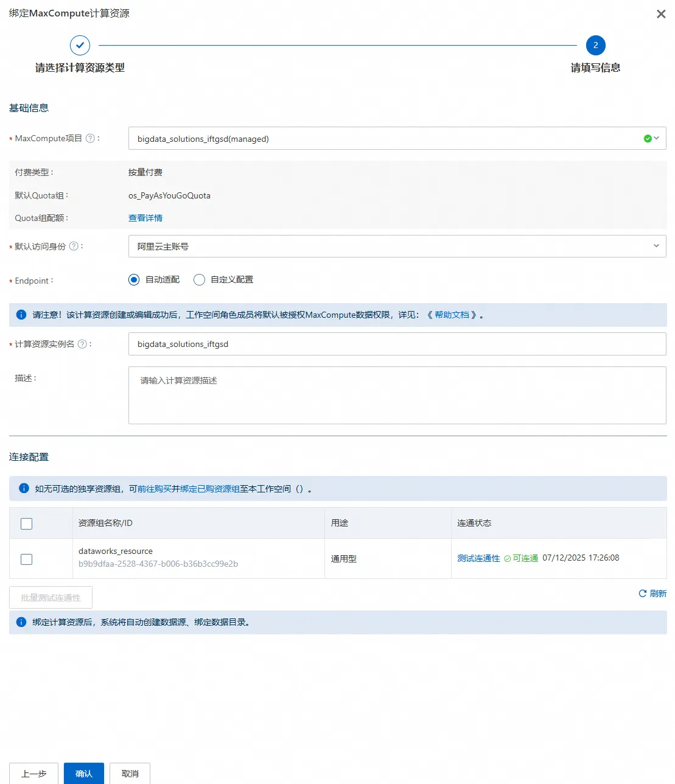Click green validation check in project field
Image resolution: width=675 pixels, height=784 pixels.
tap(648, 138)
